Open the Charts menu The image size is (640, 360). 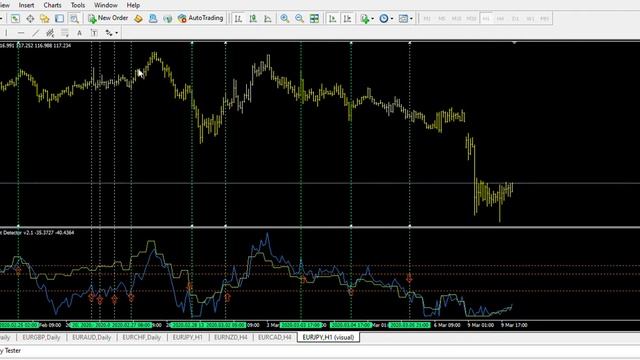pyautogui.click(x=52, y=5)
